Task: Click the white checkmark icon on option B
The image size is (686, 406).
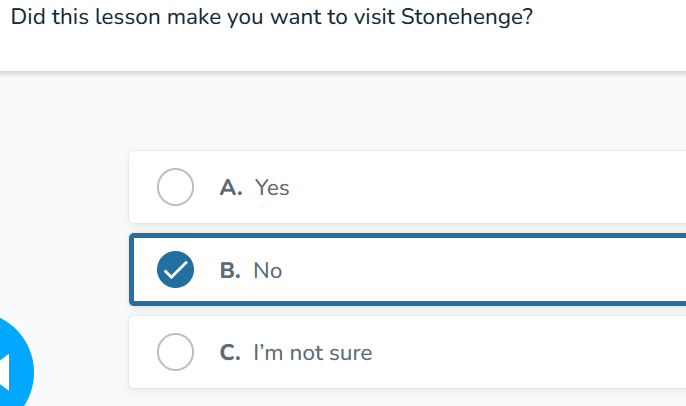Action: [175, 270]
